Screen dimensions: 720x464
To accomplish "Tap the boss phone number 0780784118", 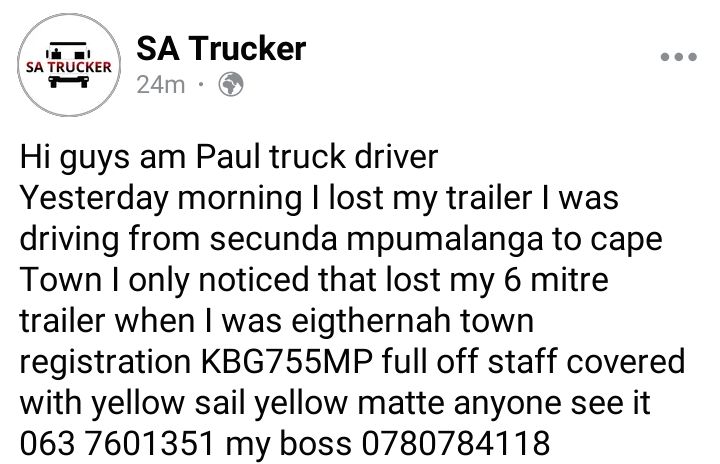I will [x=456, y=443].
